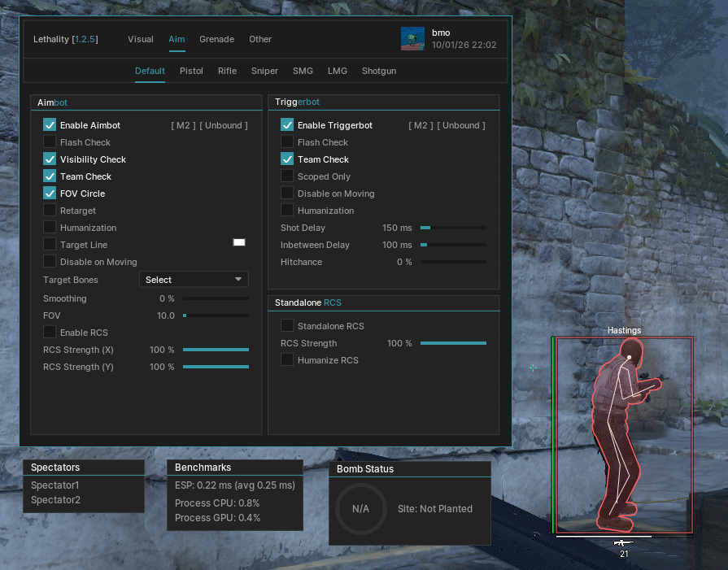Screen dimensions: 728x570
Task: Open the Grenade tab
Action: (217, 40)
